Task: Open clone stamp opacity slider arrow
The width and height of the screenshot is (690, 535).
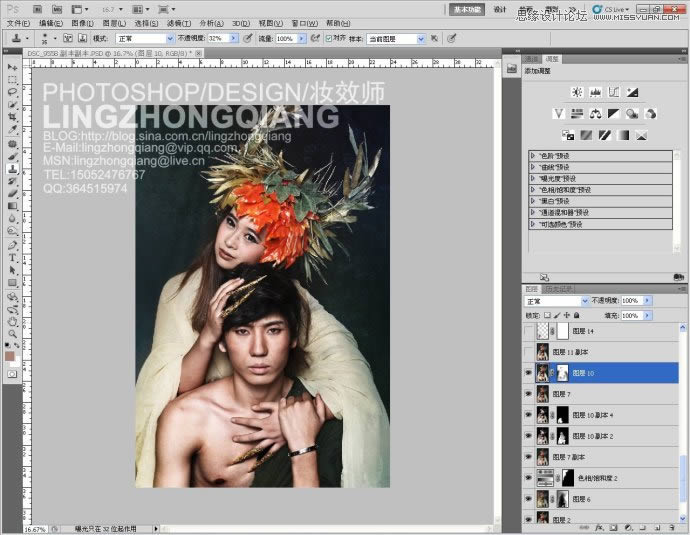Action: [234, 39]
